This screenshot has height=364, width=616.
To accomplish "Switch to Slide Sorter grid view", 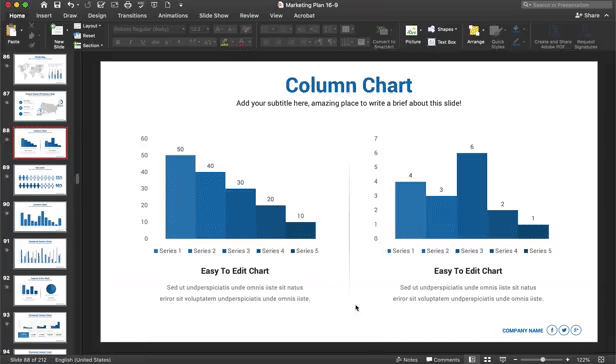I will [488, 360].
